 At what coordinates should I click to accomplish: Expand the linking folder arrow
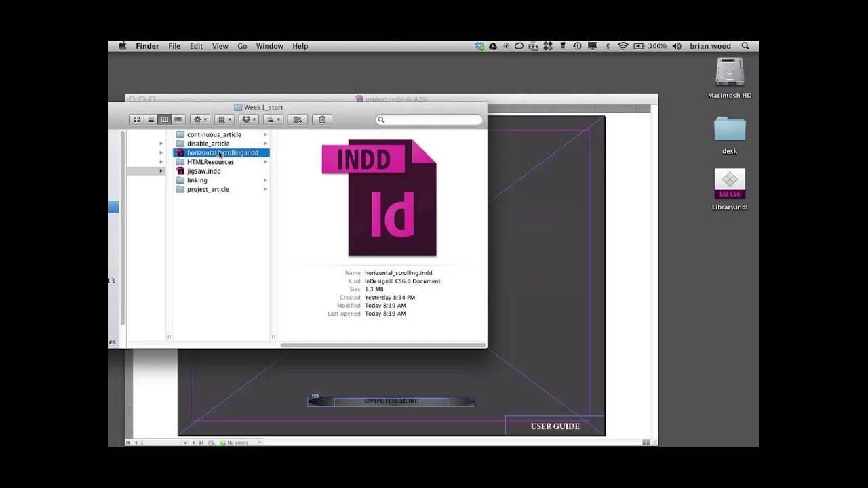click(265, 180)
